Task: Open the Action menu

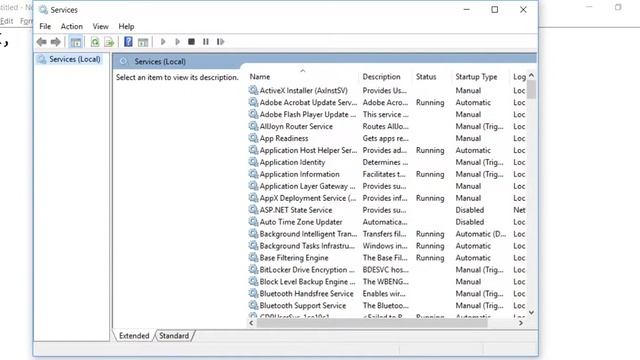Action: point(71,27)
